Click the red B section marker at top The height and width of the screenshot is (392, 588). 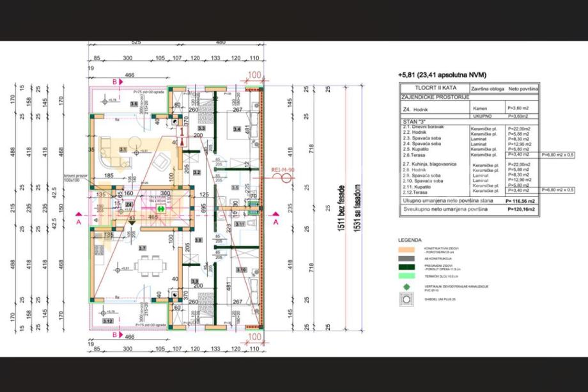115,82
